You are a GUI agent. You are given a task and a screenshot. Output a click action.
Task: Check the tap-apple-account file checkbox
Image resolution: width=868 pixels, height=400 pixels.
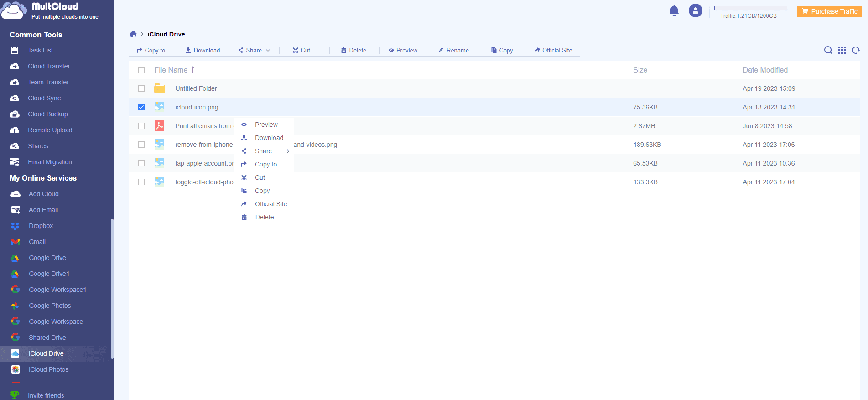point(141,163)
